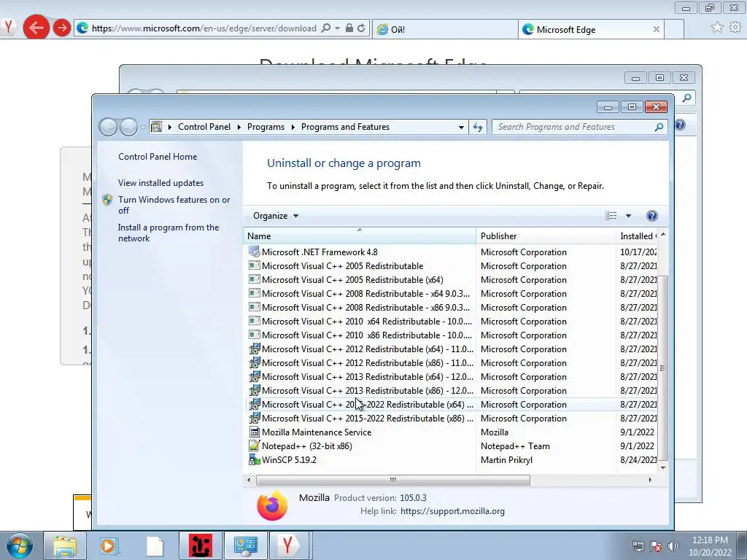Refresh the Programs and Features list
The height and width of the screenshot is (560, 747).
(x=478, y=127)
